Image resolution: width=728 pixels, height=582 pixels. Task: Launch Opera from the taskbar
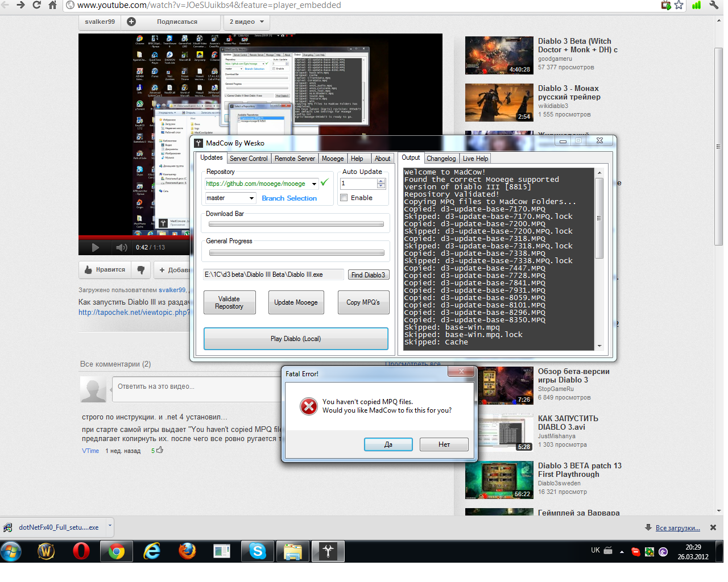click(x=81, y=551)
